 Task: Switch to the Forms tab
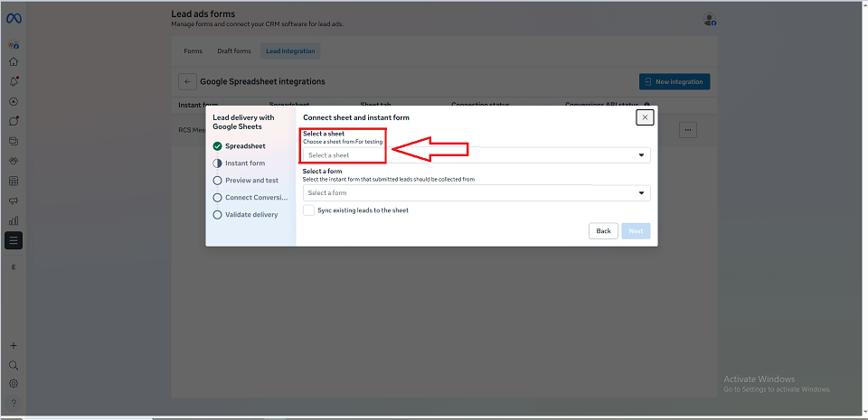(193, 51)
